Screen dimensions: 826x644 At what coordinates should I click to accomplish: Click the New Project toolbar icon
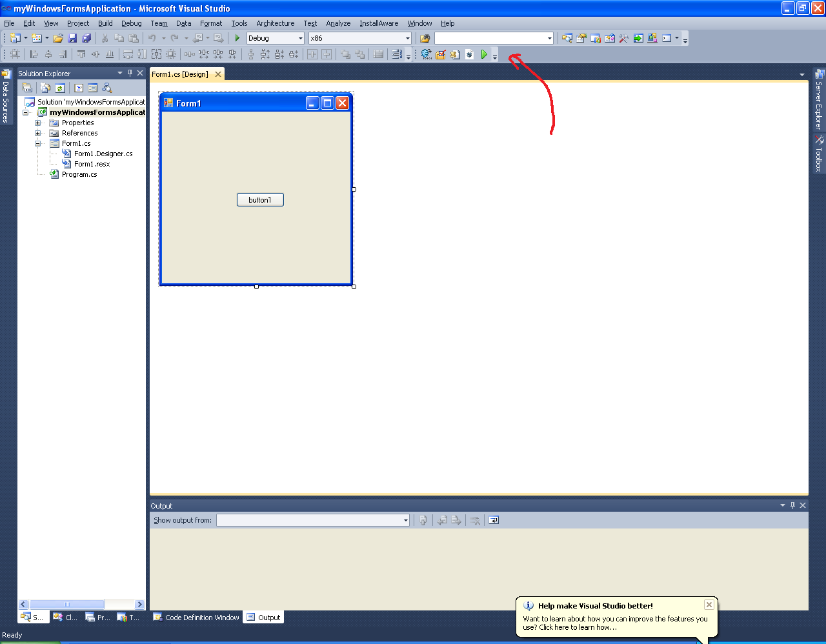pos(15,38)
